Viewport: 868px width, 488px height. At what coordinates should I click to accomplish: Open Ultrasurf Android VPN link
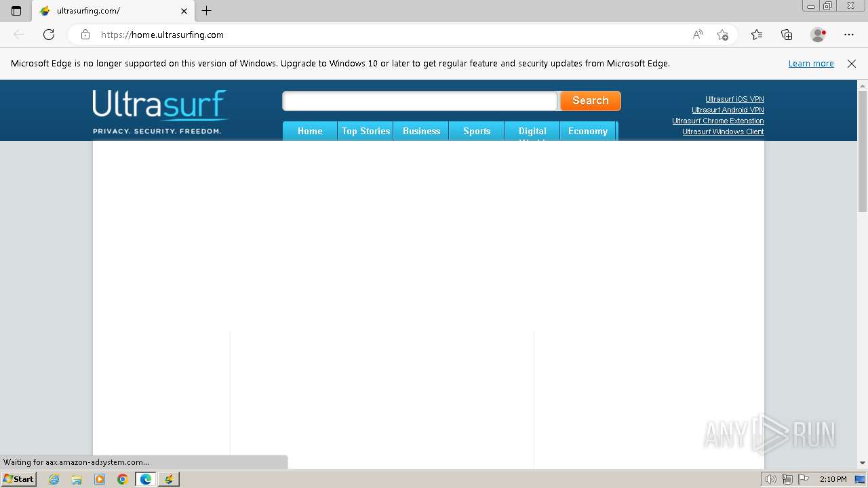(728, 110)
